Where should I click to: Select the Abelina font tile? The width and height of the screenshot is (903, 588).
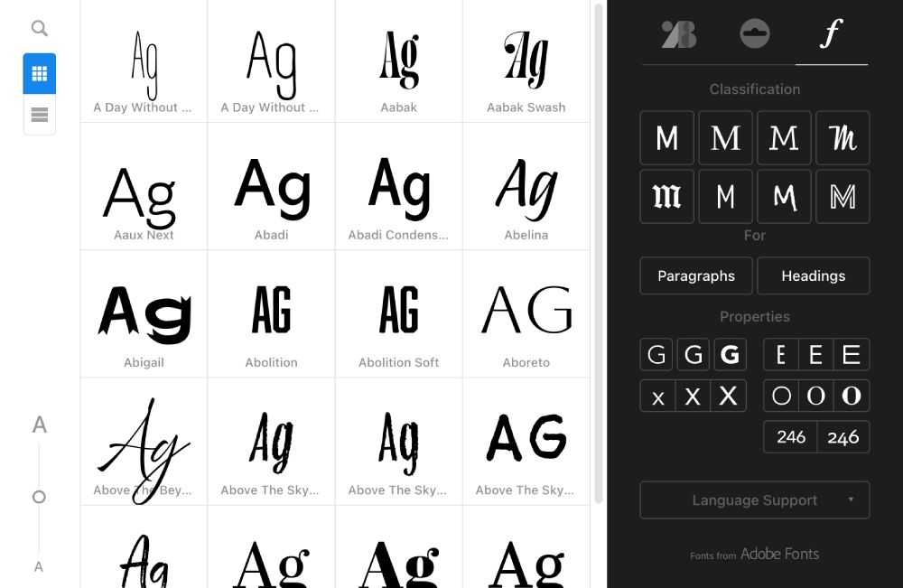click(x=526, y=187)
